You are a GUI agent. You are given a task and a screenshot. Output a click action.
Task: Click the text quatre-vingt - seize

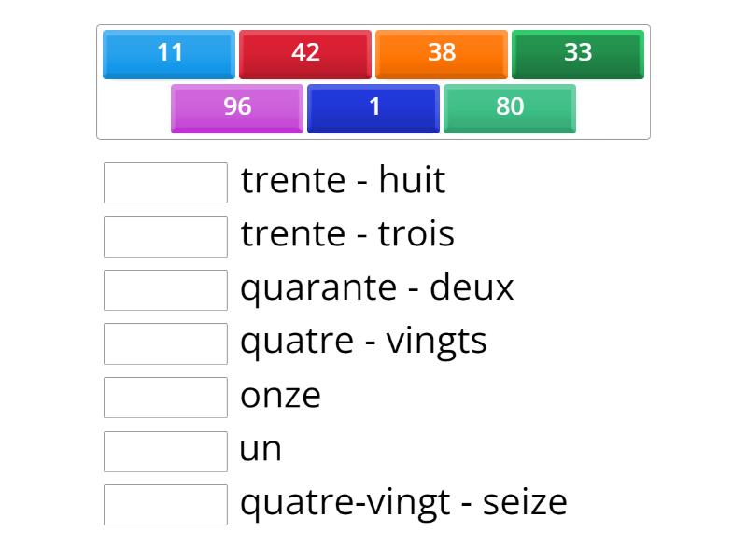tap(403, 502)
